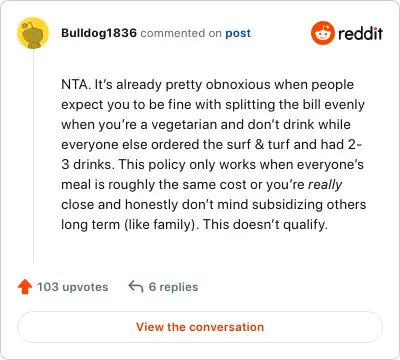Click the "reddit" wordmark text

360,33
